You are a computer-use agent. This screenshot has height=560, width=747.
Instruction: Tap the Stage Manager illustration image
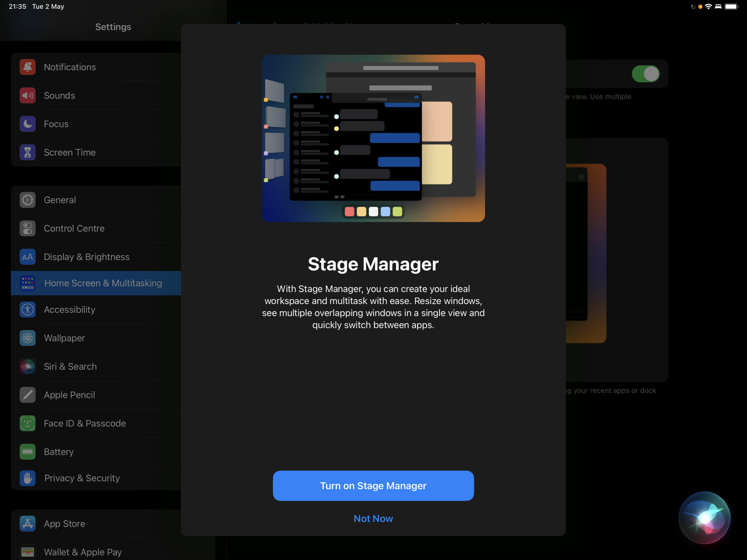pos(373,138)
